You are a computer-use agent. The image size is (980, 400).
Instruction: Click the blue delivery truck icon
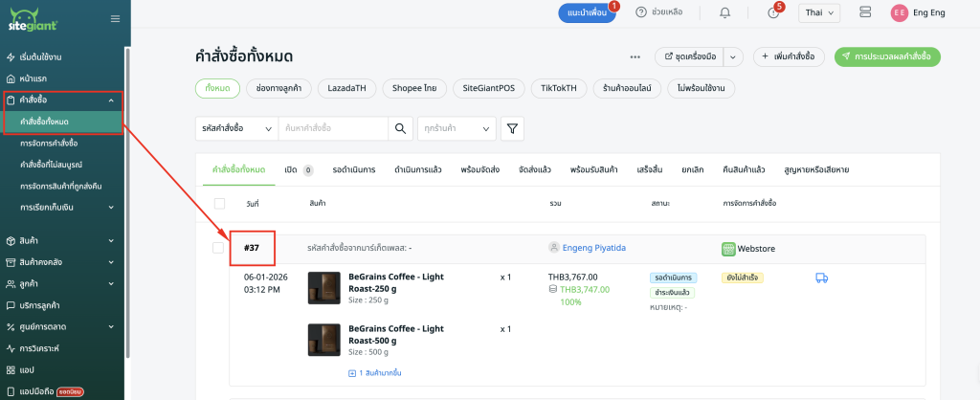coord(821,278)
